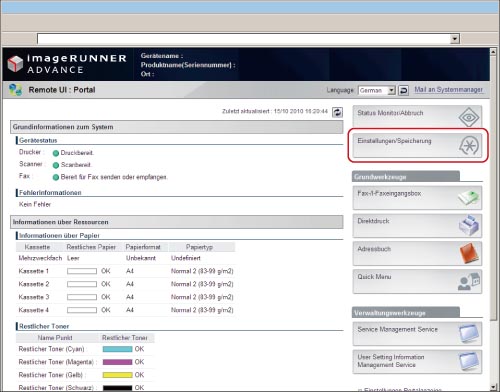
Task: Click the Direktdruck printer icon
Action: (469, 225)
